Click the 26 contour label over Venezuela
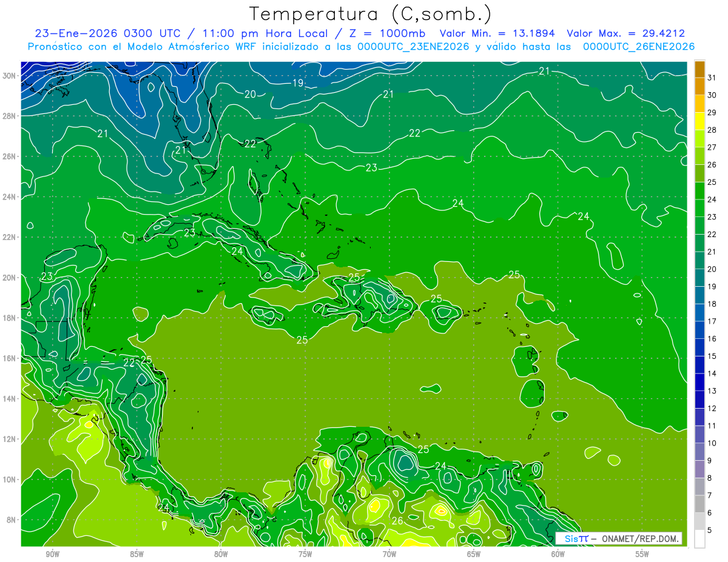This screenshot has height=562, width=728. tap(397, 521)
